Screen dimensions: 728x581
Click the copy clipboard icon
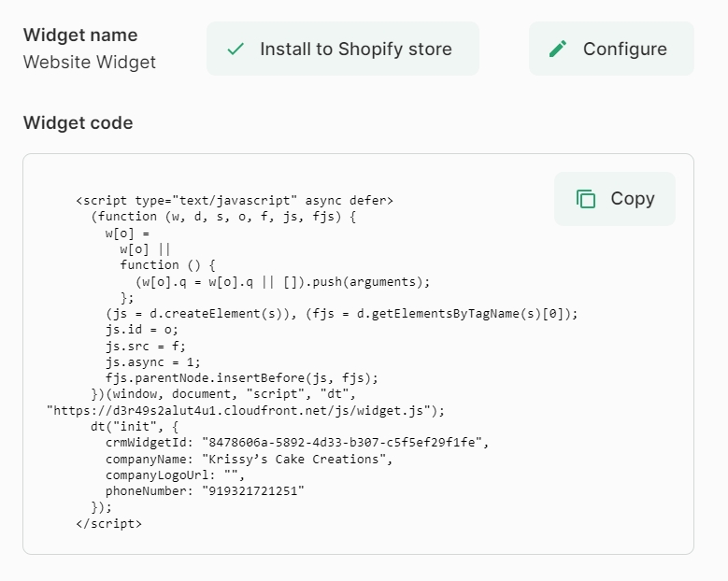[586, 199]
